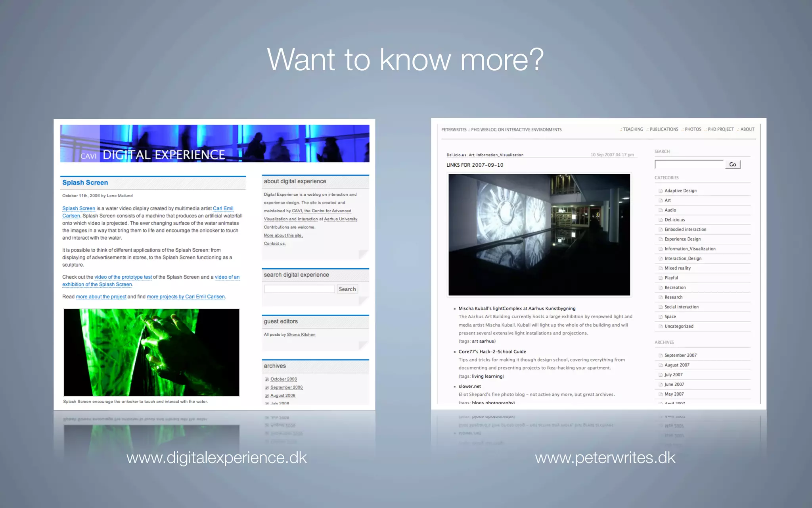Open the Art category
This screenshot has height=508, width=812.
[x=668, y=200]
